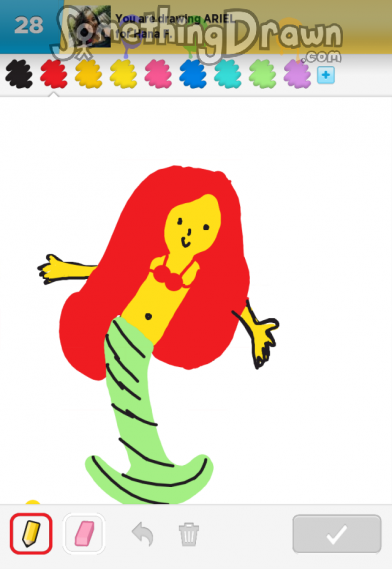Open Hana F. profile picture
Viewport: 392px width, 569px height.
point(89,26)
